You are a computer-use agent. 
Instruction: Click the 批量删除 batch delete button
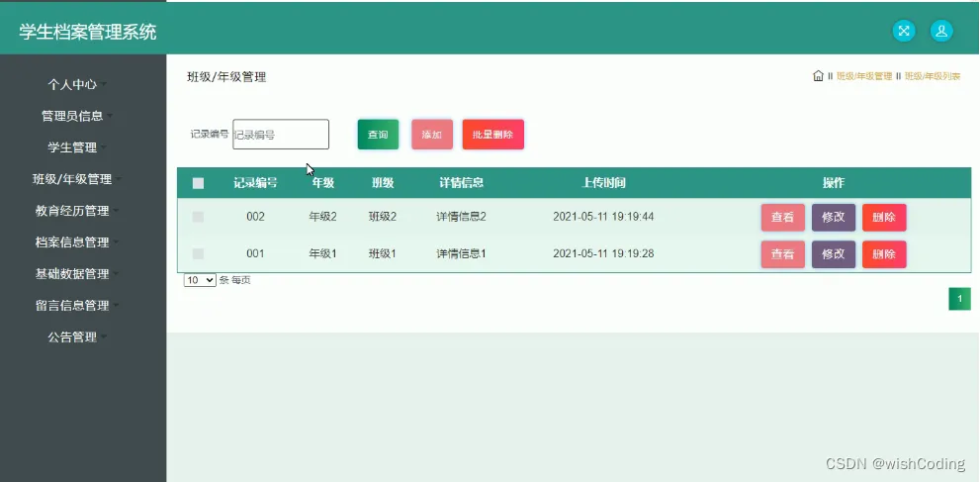click(493, 135)
